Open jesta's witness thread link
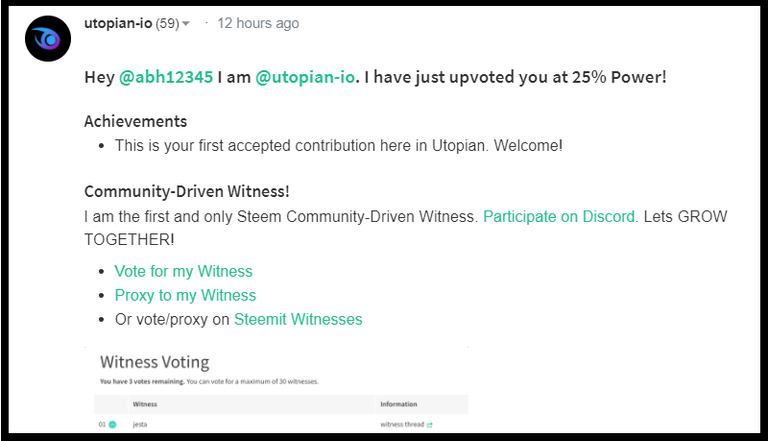 (402, 424)
